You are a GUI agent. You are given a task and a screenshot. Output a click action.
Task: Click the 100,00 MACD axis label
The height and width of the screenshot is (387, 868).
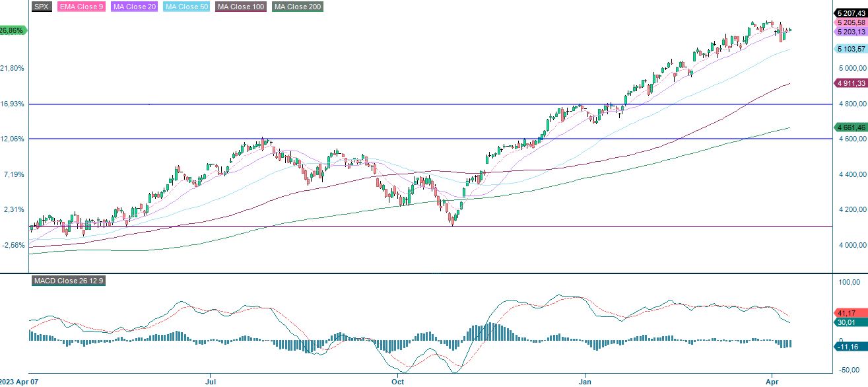[x=849, y=283]
